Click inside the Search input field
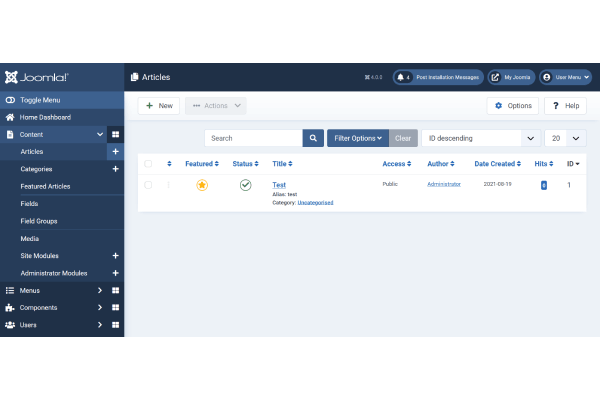The image size is (600, 400). (253, 138)
